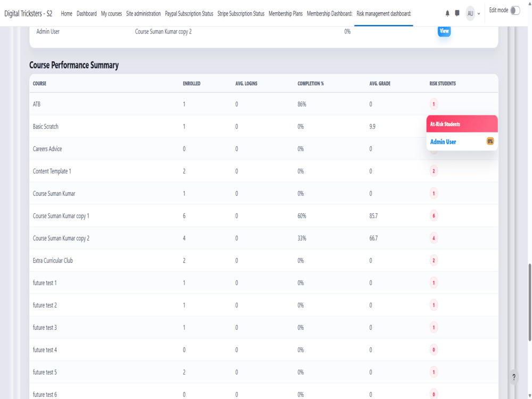532x399 pixels.
Task: Click the 86% completion value for ATB
Action: click(302, 104)
